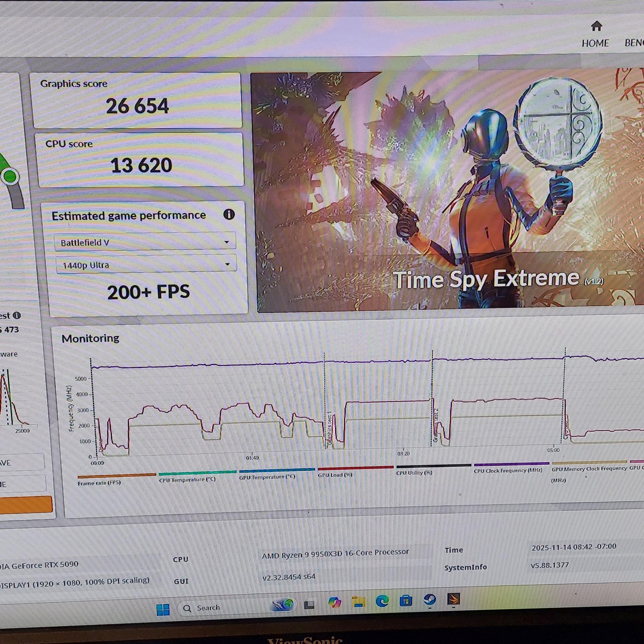Open Microsoft Store from the taskbar

tap(406, 601)
